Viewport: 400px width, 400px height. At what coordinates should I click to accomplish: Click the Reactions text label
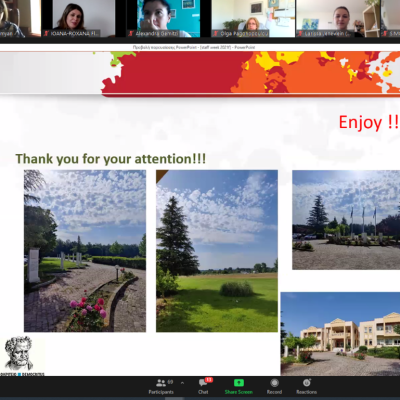[x=307, y=392]
